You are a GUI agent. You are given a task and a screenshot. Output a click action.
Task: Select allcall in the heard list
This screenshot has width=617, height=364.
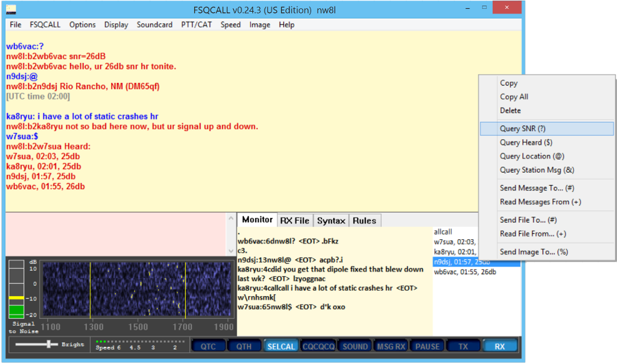coord(443,232)
